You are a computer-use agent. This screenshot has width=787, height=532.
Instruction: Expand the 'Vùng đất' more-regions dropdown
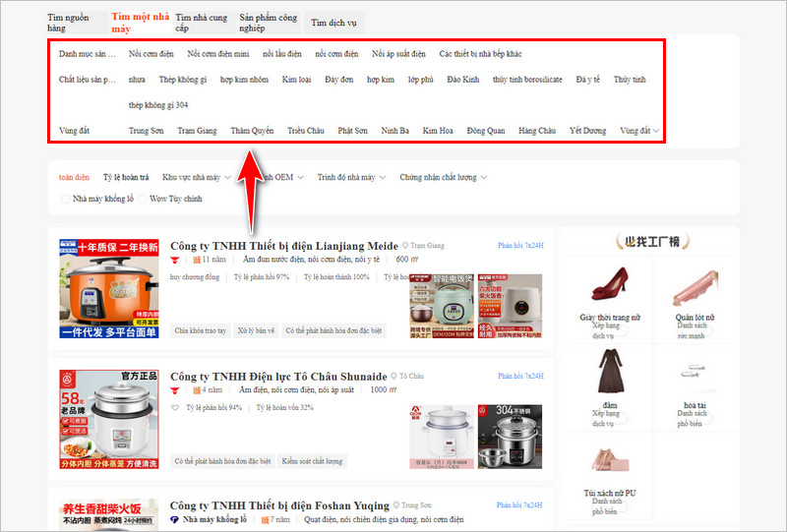pyautogui.click(x=639, y=131)
